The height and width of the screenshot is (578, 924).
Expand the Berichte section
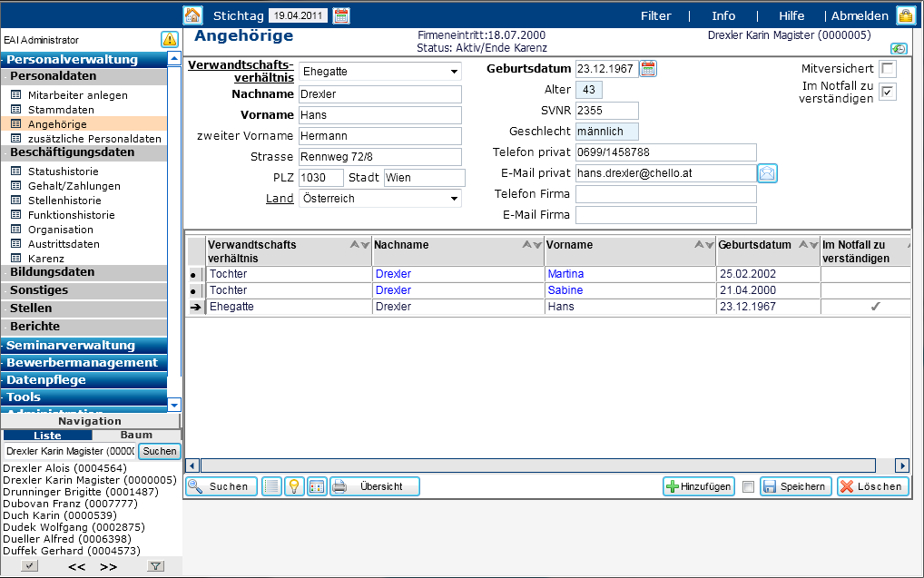pyautogui.click(x=84, y=327)
